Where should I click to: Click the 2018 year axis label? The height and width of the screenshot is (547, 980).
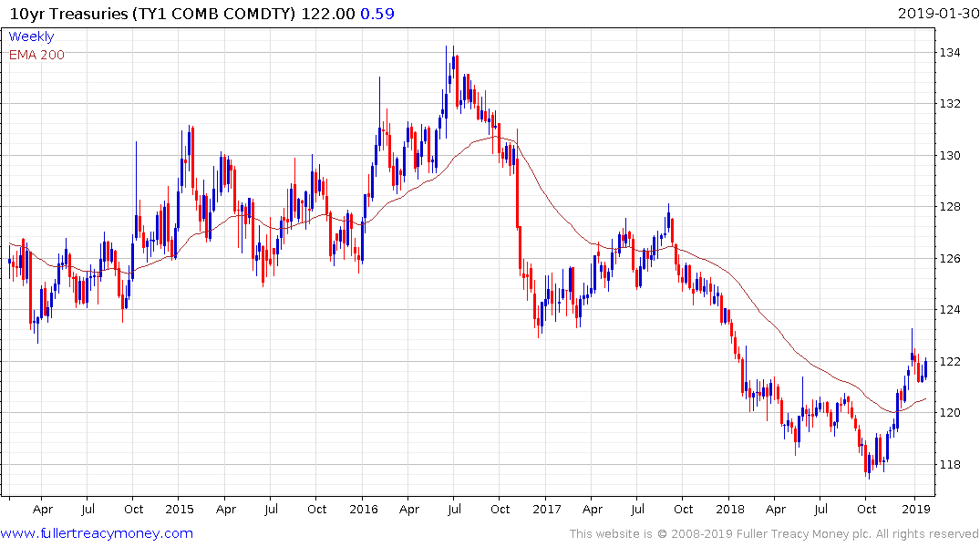coord(730,509)
